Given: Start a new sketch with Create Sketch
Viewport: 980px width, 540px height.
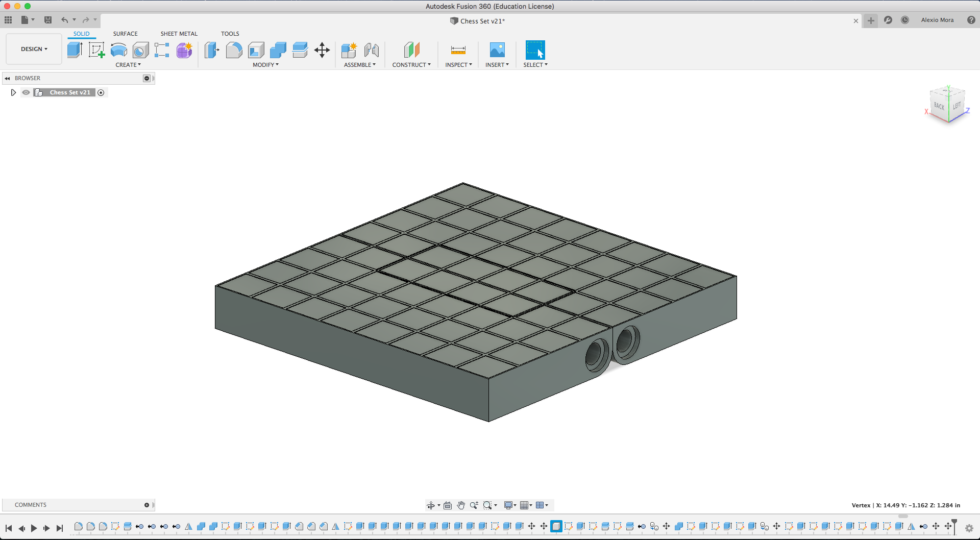Looking at the screenshot, I should coord(96,50).
